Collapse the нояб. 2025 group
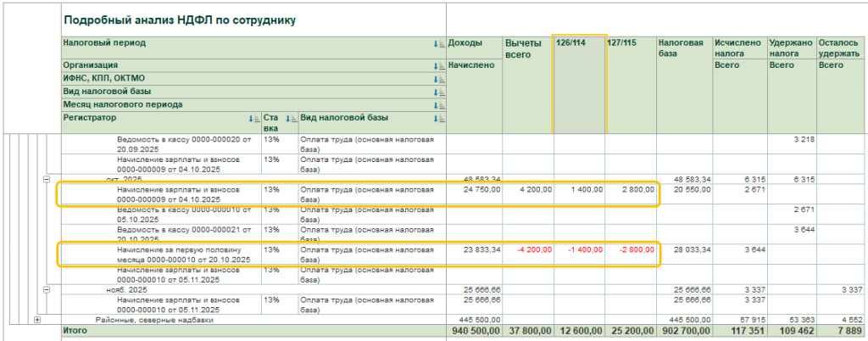Viewport: 868px width, 341px height. click(x=46, y=288)
